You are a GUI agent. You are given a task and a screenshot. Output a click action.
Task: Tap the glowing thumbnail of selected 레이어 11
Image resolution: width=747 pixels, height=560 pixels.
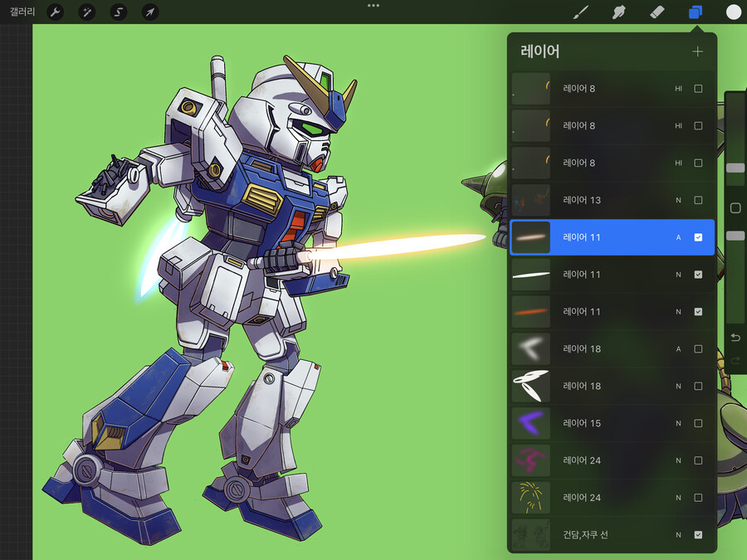coord(530,237)
